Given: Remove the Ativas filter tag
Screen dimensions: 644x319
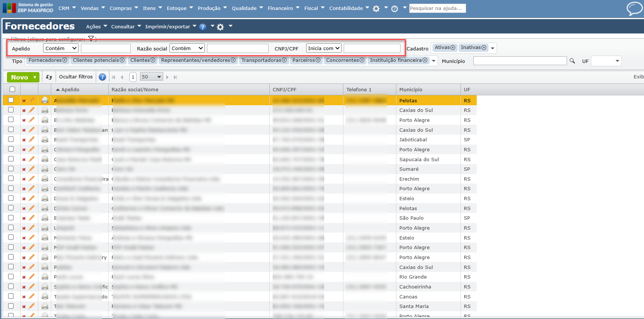Looking at the screenshot, I should [453, 47].
